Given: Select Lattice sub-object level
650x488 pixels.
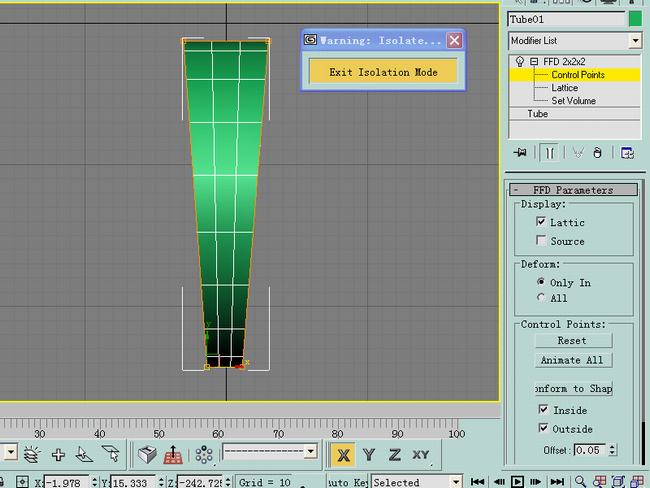Looking at the screenshot, I should (x=564, y=88).
